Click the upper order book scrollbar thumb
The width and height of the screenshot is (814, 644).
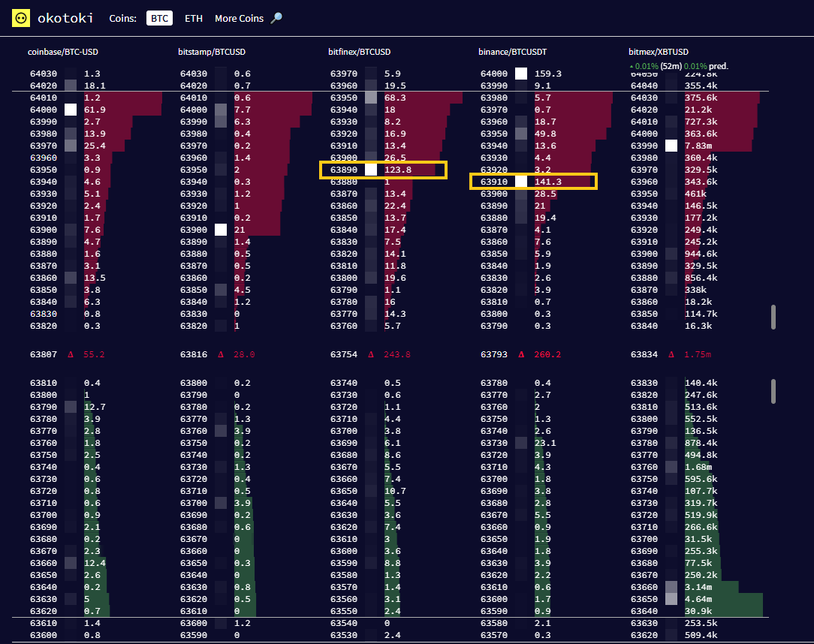773,317
